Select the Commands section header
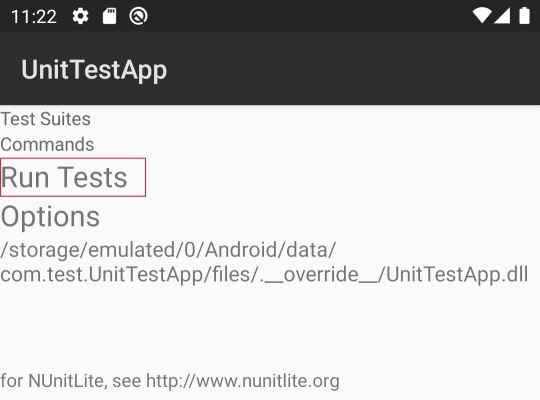 click(x=47, y=144)
